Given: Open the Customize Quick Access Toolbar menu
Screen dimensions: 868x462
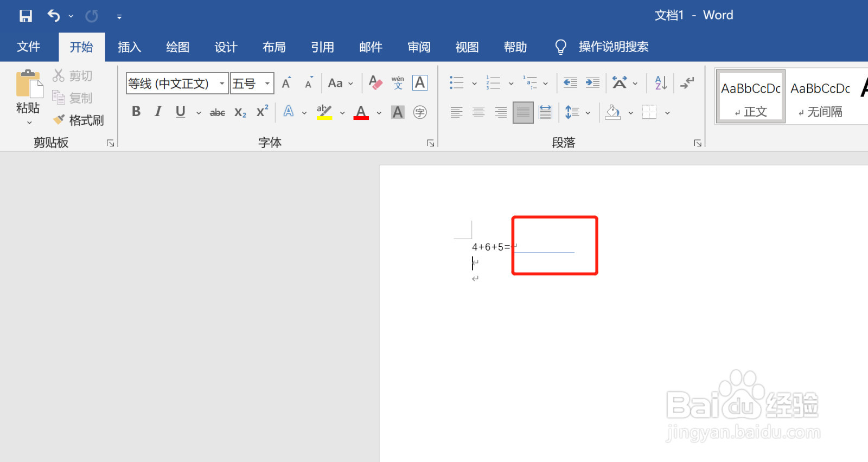Looking at the screenshot, I should 119,17.
